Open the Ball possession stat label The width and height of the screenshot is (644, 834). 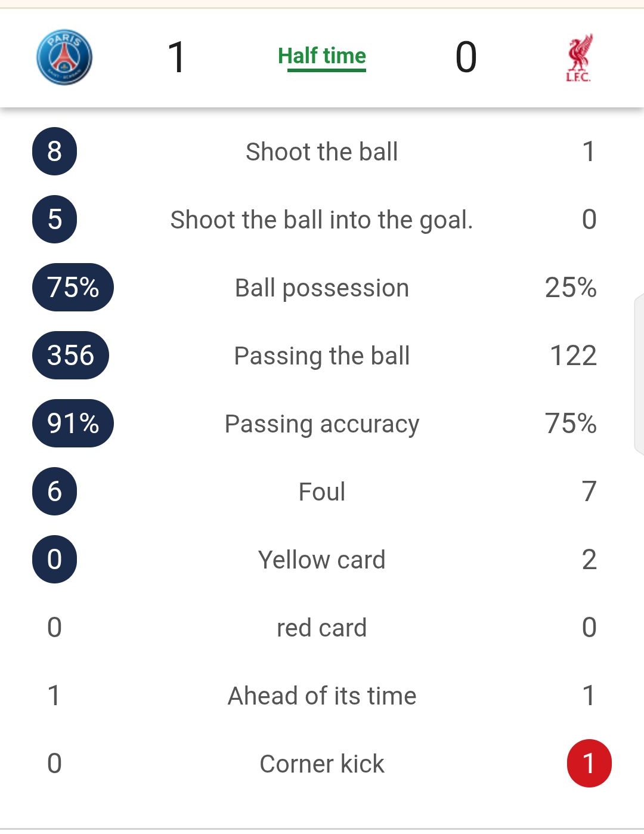click(322, 288)
